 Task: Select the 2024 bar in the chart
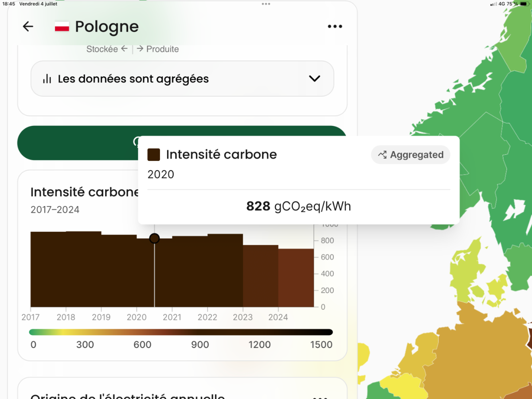(x=296, y=278)
